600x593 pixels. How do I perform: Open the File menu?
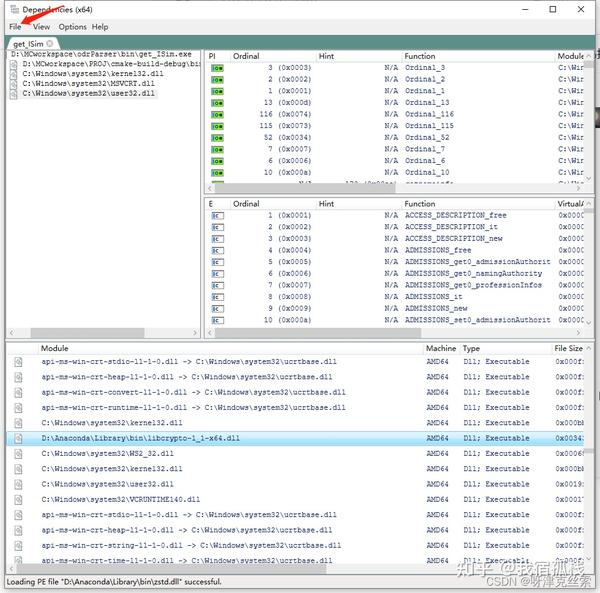pos(15,27)
